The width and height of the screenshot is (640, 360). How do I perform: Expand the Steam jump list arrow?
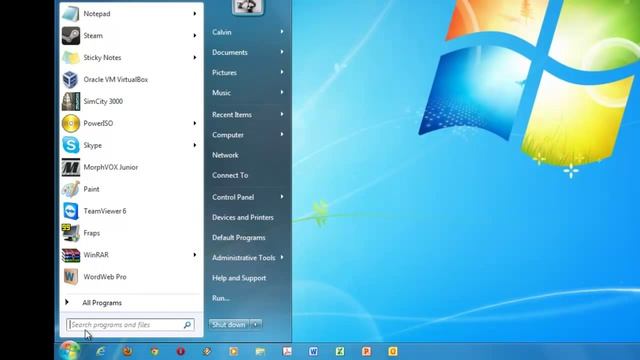point(195,36)
